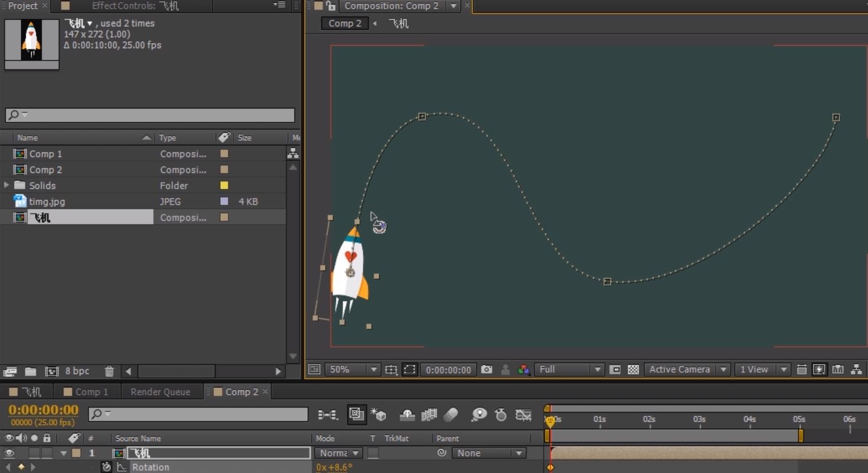Viewport: 868px width, 473px height.
Task: Take a snapshot with the camera icon
Action: (487, 370)
